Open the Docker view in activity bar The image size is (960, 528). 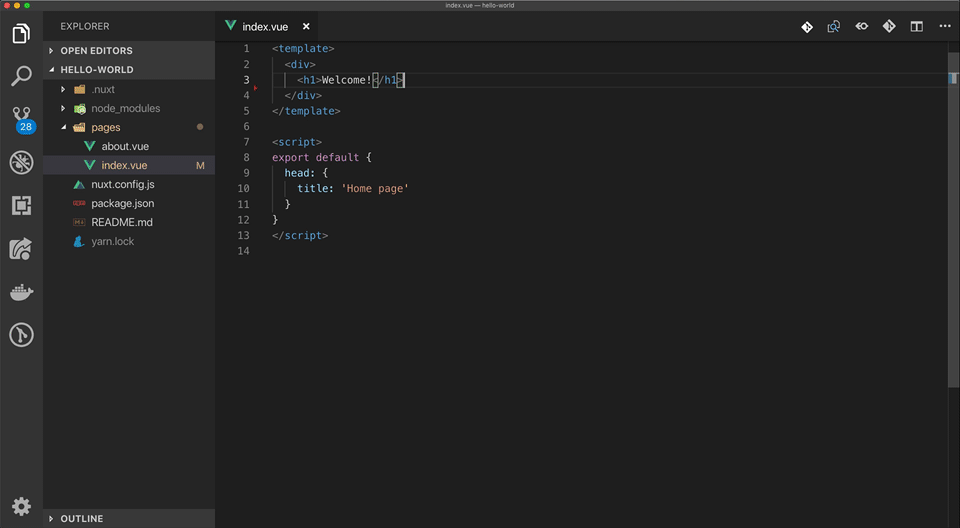tap(21, 292)
